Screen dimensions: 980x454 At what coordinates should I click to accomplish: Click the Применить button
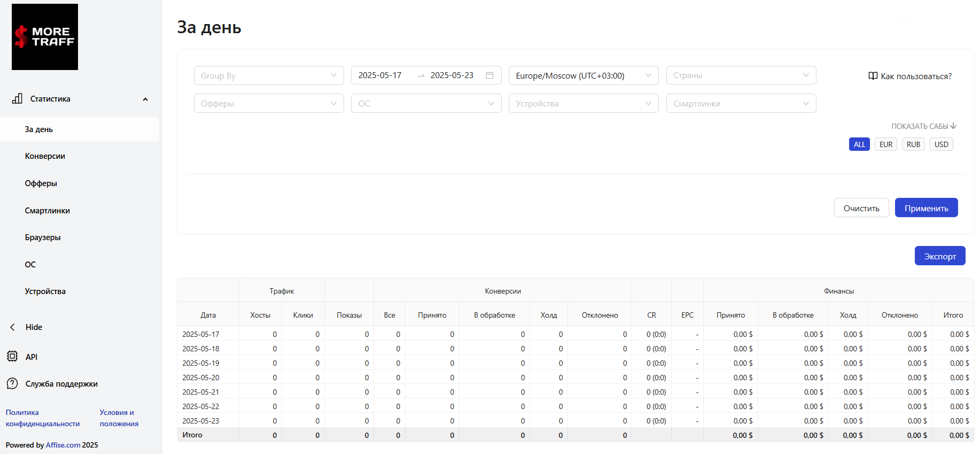click(927, 208)
